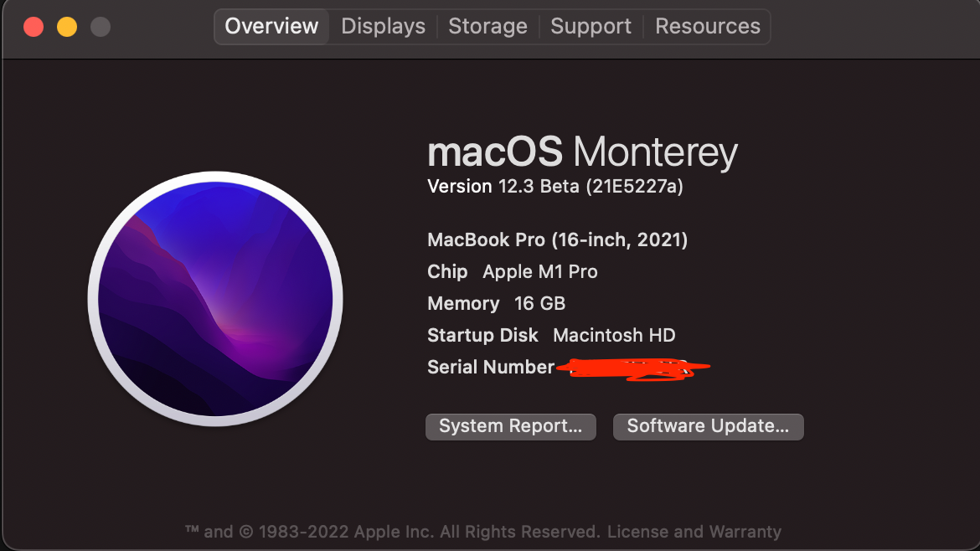Viewport: 980px width, 551px height.
Task: Minimize window with the yellow button
Action: (67, 27)
